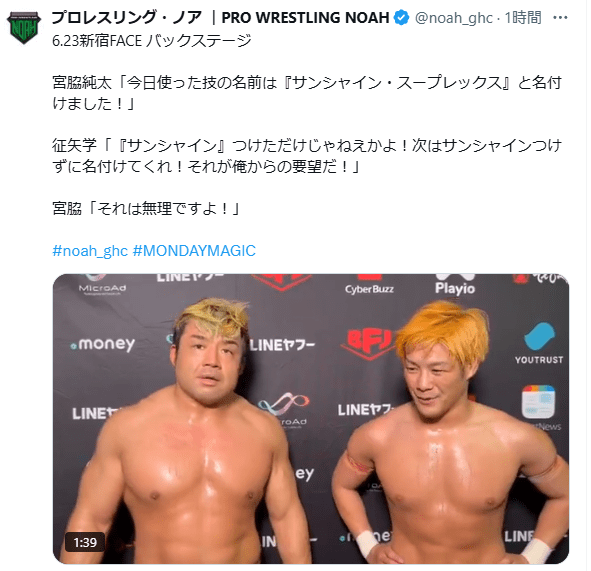Click the 6.23新宿FACE バックステージ heading text
The height and width of the screenshot is (571, 591).
[x=152, y=41]
